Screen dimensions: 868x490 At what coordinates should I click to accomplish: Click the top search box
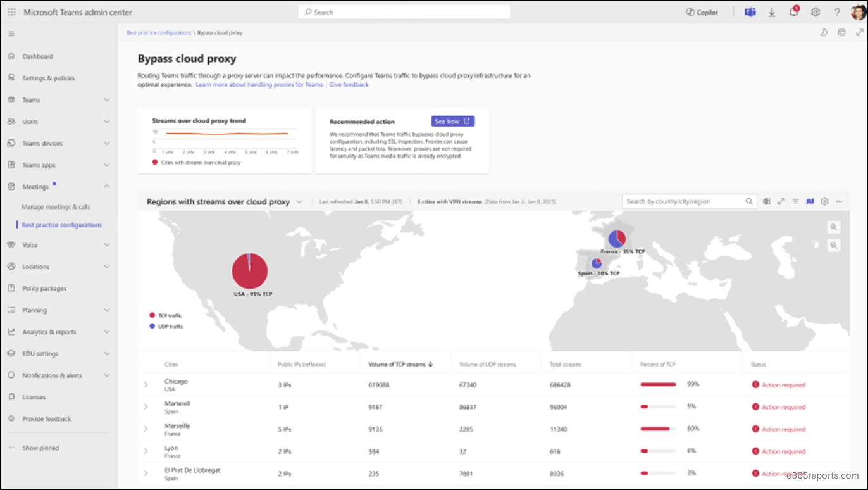pos(404,12)
